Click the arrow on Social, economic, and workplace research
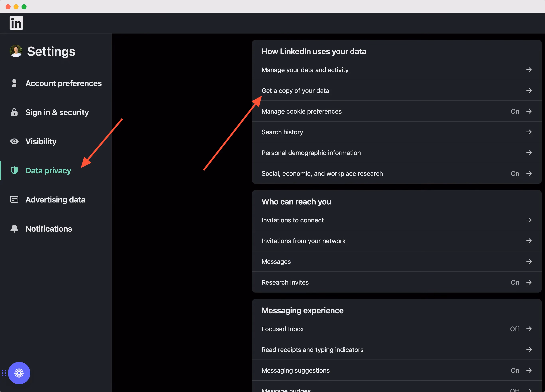 pyautogui.click(x=529, y=173)
